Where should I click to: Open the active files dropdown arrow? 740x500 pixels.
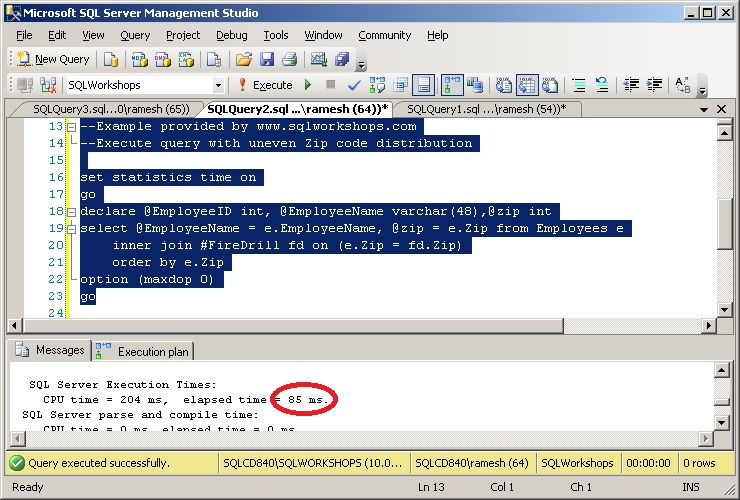[704, 110]
